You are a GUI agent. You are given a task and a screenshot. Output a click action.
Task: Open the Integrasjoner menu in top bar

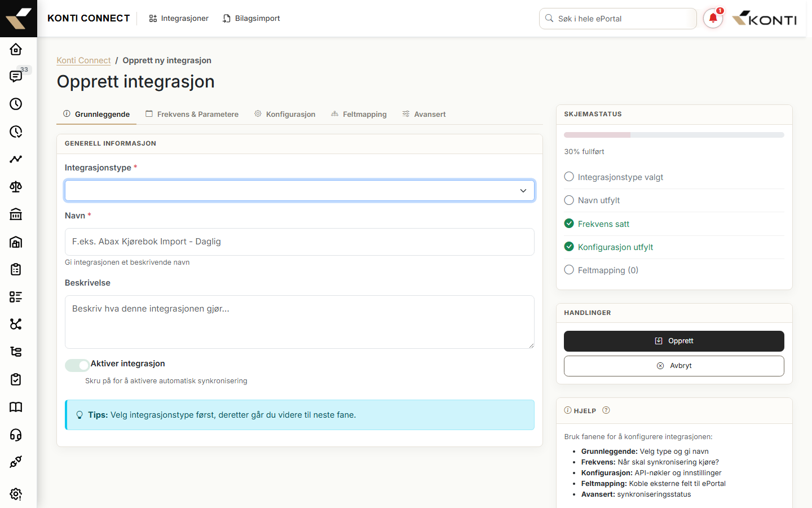coord(179,19)
